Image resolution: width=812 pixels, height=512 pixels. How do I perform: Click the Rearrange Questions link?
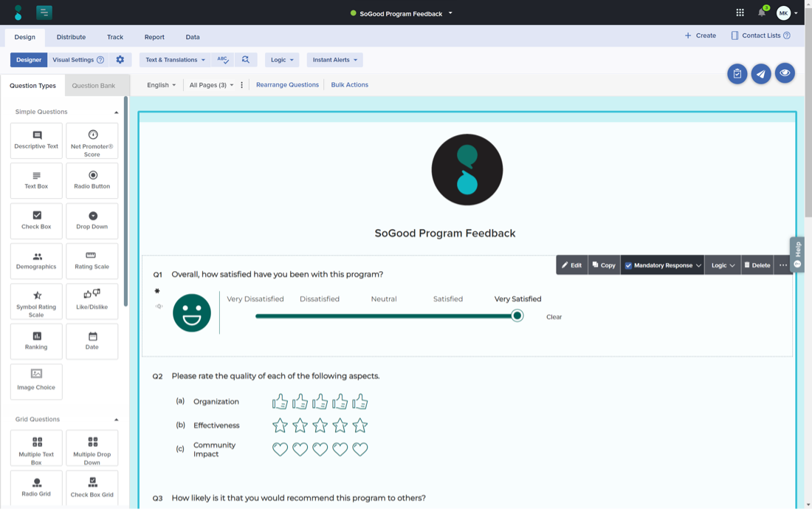pos(287,85)
